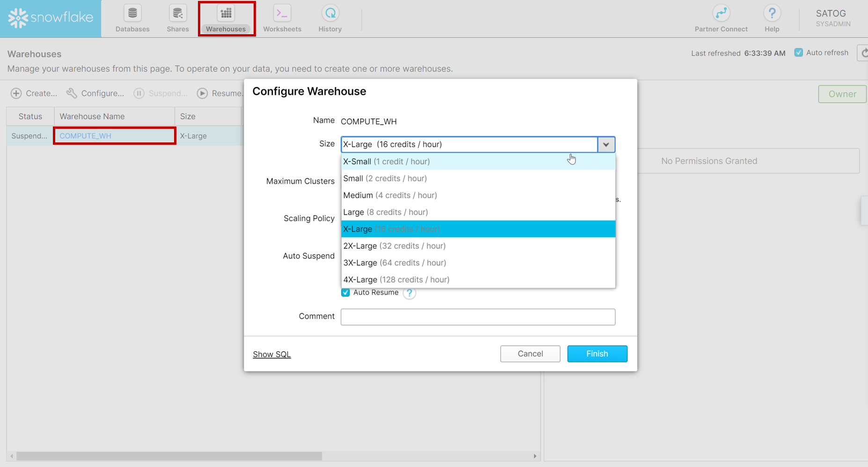Image resolution: width=868 pixels, height=467 pixels.
Task: Click the Snowflake logo
Action: (51, 18)
